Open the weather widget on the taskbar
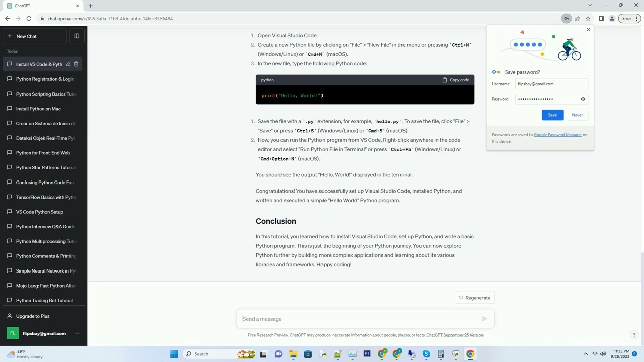 click(24, 354)
